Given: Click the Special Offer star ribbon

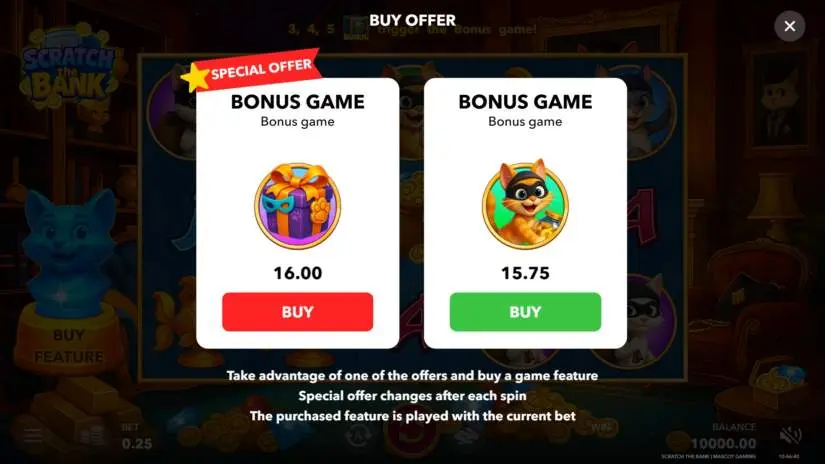Looking at the screenshot, I should click(251, 70).
